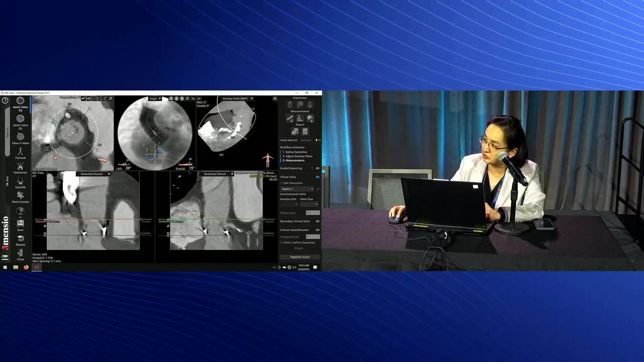Toggle Calcium Quantification visibility eye

[317, 230]
